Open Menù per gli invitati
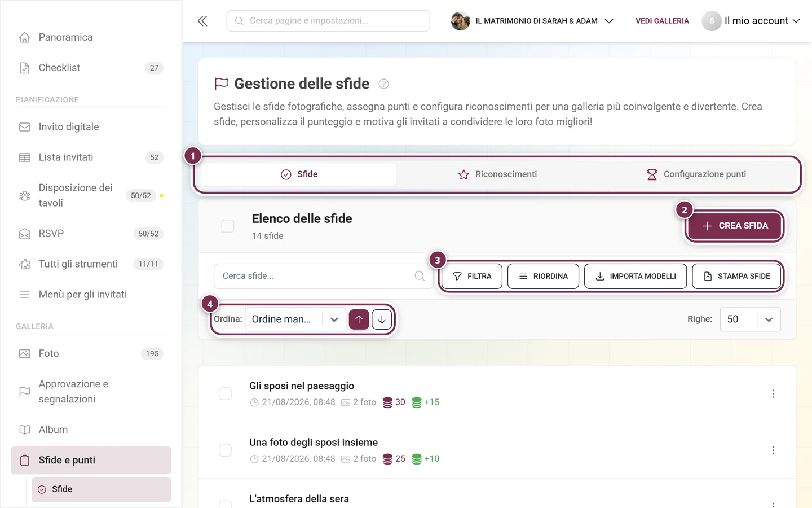812x508 pixels. (x=91, y=295)
